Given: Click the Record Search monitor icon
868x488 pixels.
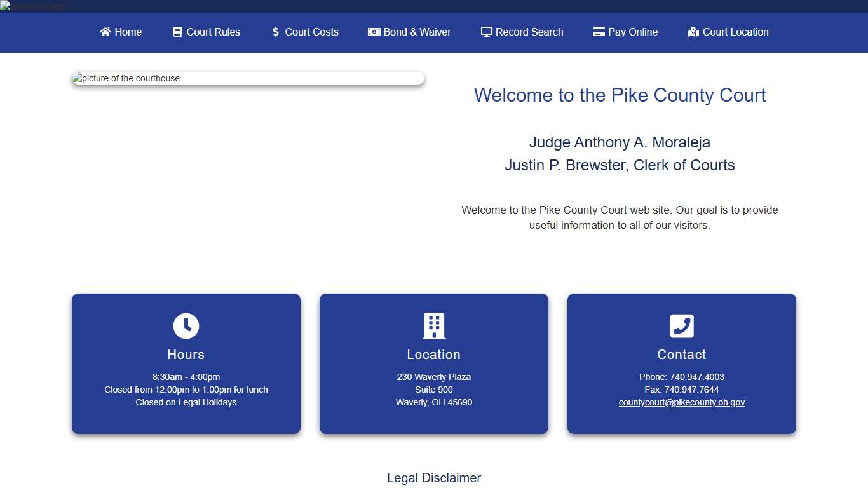Looking at the screenshot, I should tap(486, 32).
